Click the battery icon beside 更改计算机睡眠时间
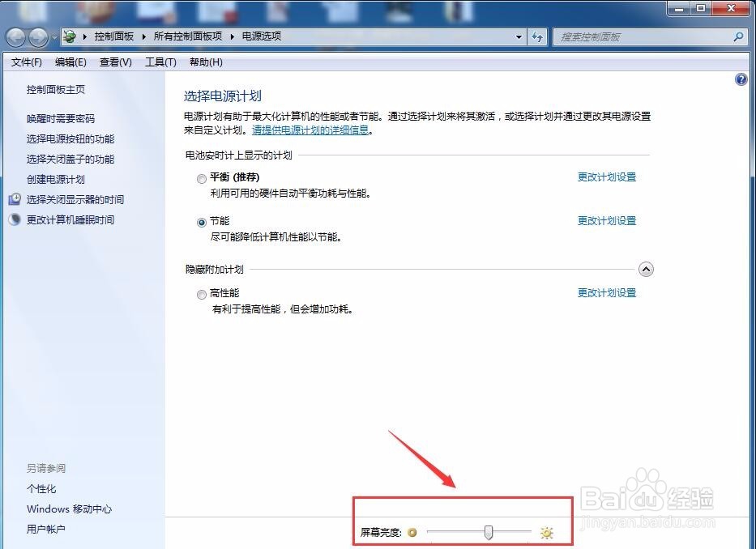Image resolution: width=756 pixels, height=549 pixels. [15, 219]
